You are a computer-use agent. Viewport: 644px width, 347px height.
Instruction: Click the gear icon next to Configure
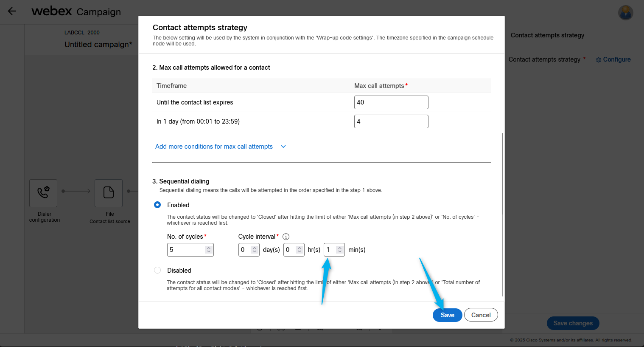click(599, 60)
